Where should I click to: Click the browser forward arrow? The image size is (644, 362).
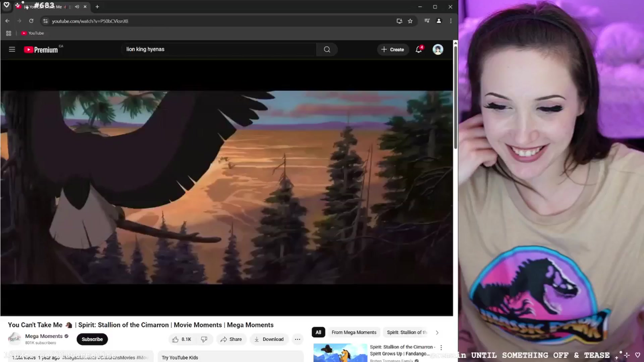(19, 21)
